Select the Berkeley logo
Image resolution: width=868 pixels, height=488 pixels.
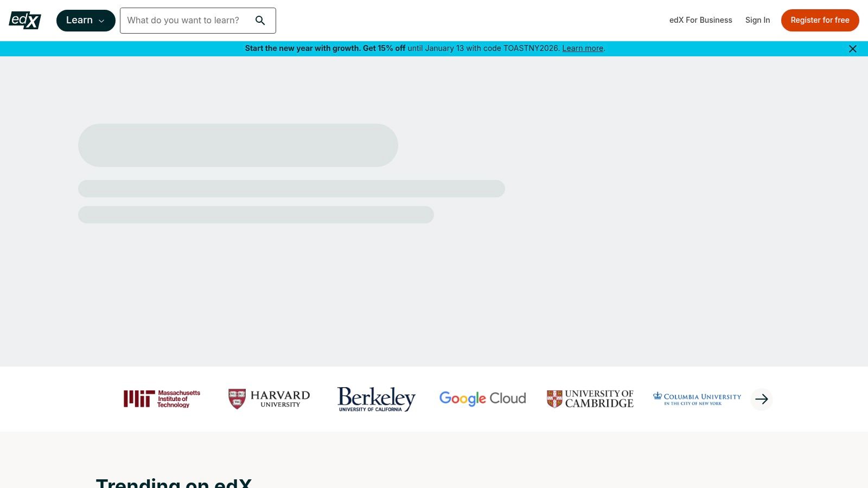(375, 399)
